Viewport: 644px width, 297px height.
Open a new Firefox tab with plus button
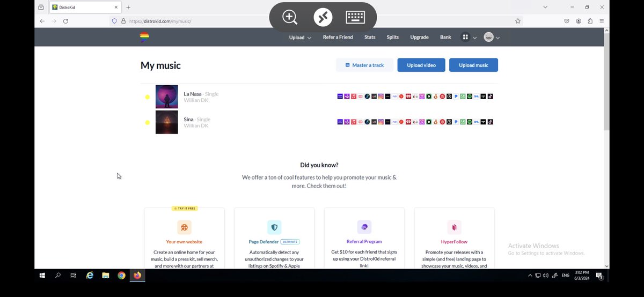(x=128, y=8)
